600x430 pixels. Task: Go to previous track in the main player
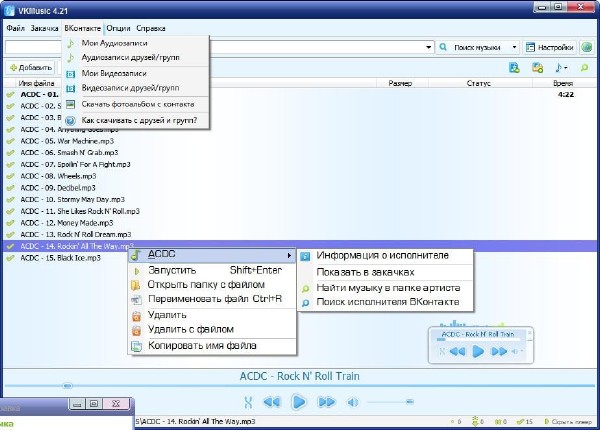click(271, 402)
